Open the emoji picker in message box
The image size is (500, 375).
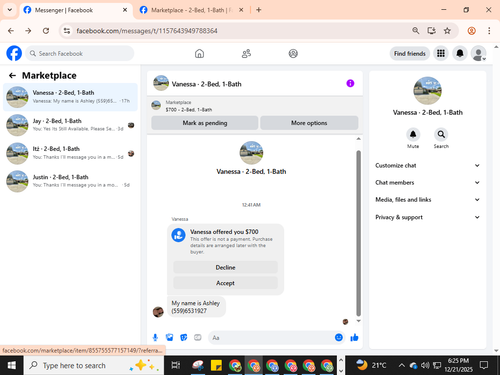click(339, 338)
